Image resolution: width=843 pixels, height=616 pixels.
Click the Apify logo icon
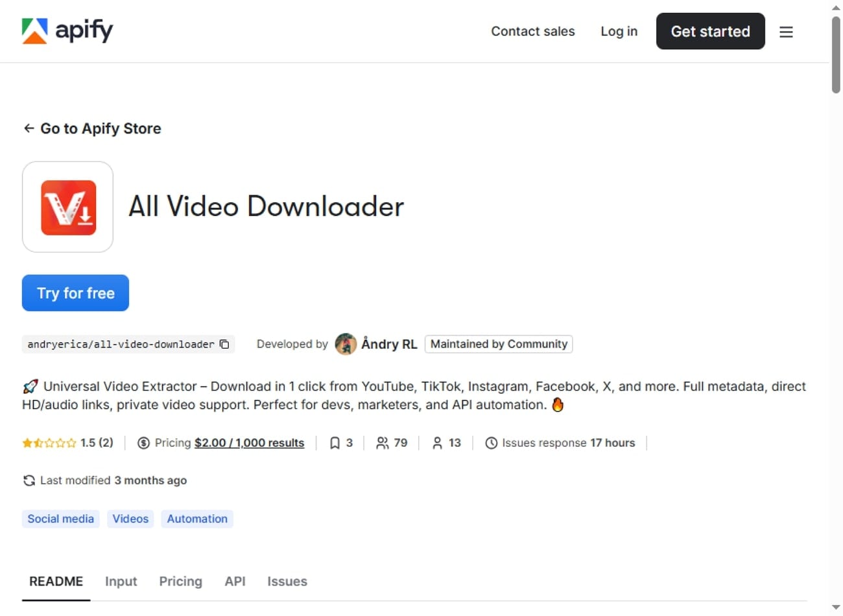(x=36, y=30)
